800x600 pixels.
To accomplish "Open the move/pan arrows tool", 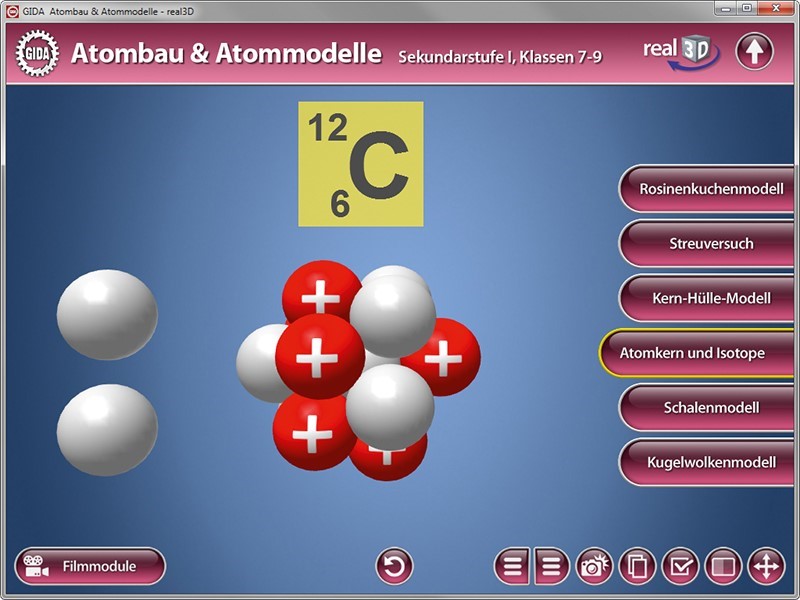I will tap(766, 567).
